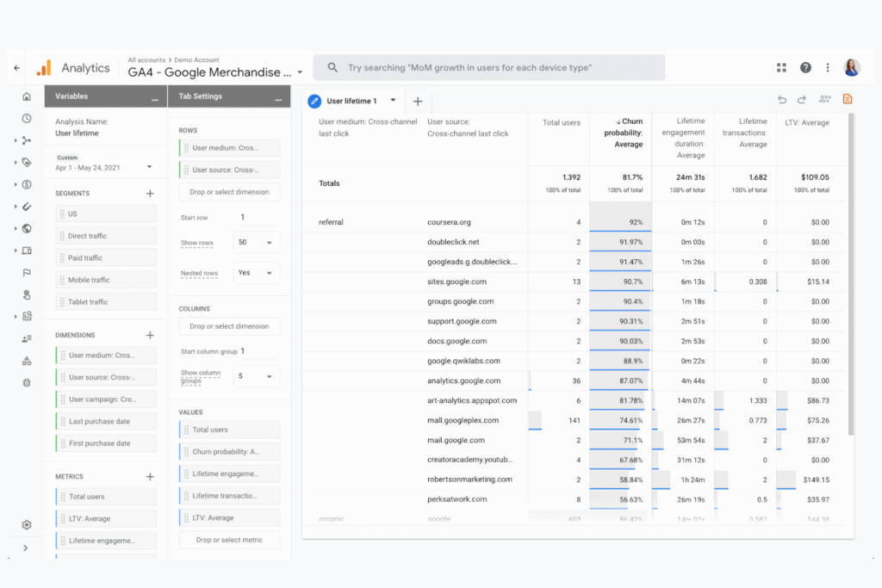Go to Home in the left sidebar
This screenshot has width=882, height=588.
pos(27,96)
